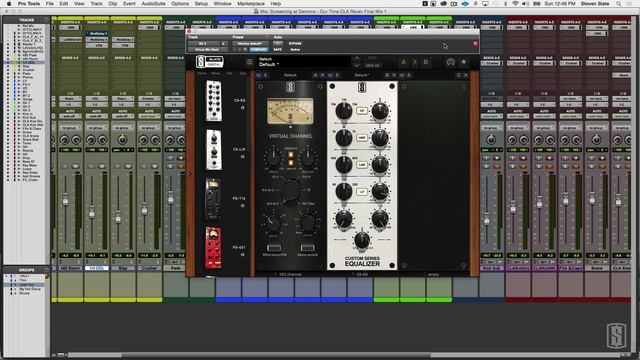The image size is (640, 360).
Task: Click the horizontal scrollbar of the mix window
Action: (x=343, y=355)
